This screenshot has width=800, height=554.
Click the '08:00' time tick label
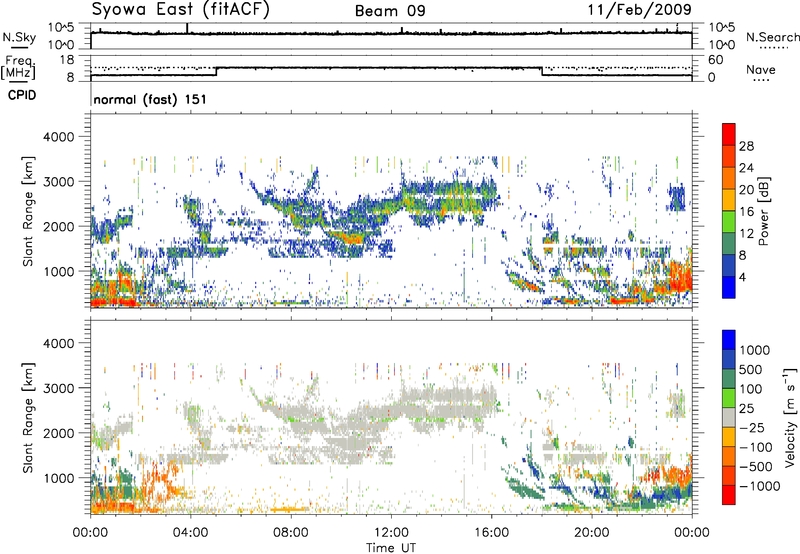[291, 533]
